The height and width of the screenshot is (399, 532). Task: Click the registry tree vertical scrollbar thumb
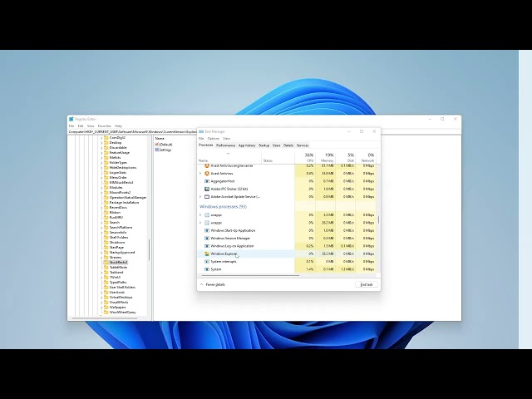tap(149, 250)
